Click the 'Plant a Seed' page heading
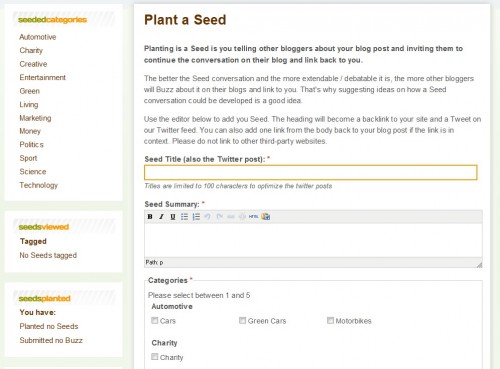The width and height of the screenshot is (500, 369). [185, 20]
